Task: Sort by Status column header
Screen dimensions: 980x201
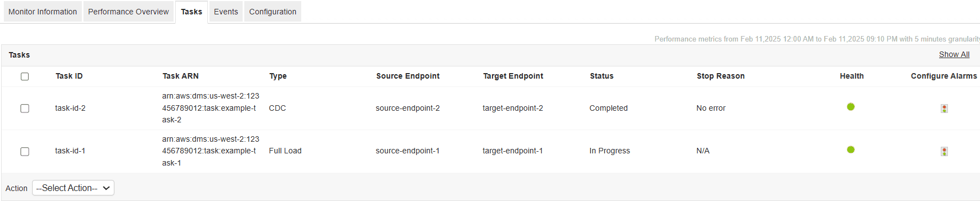Action: point(601,76)
